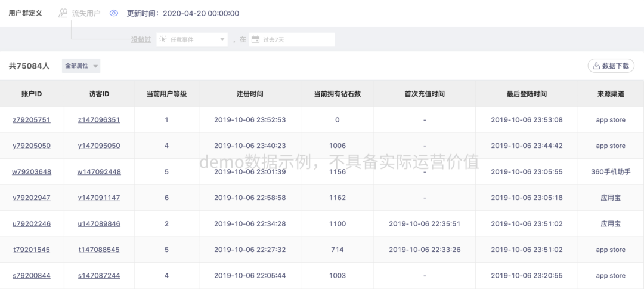Click the calendar icon beside 过去7天
The image size is (644, 289).
click(x=255, y=39)
